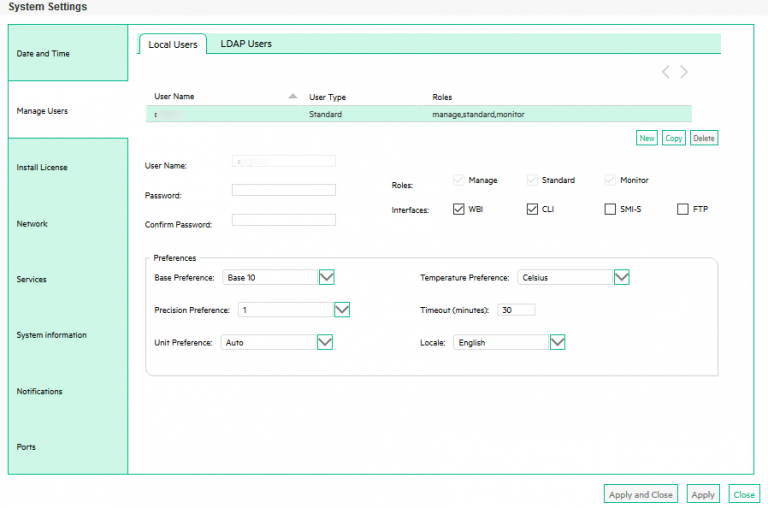The height and width of the screenshot is (508, 768).
Task: Open the Locale dropdown
Action: click(x=558, y=342)
